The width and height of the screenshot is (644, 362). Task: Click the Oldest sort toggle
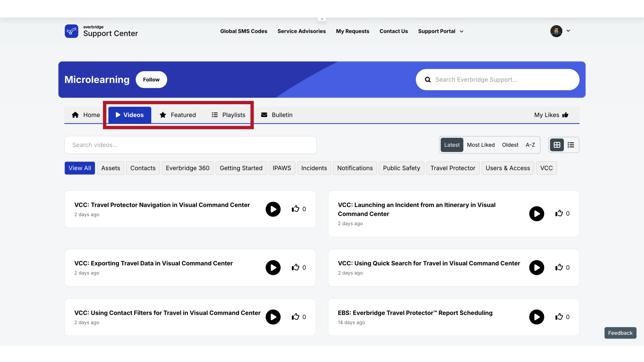coord(510,144)
